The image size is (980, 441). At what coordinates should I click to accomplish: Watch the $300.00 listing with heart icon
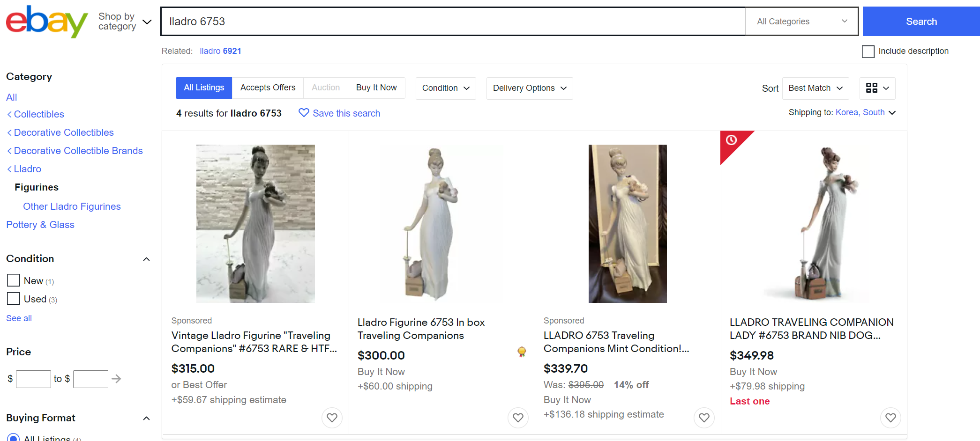click(x=518, y=418)
